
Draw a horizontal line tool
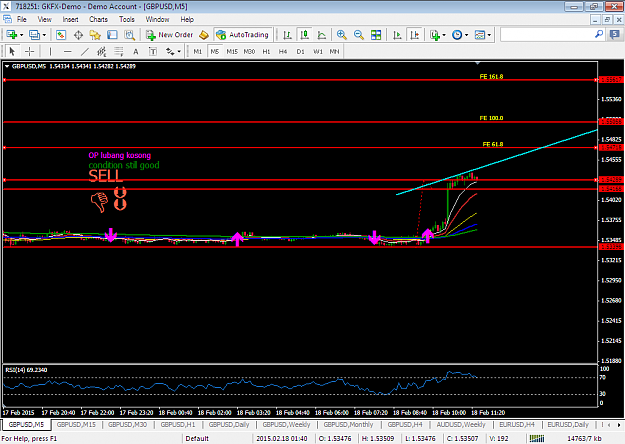[67, 51]
